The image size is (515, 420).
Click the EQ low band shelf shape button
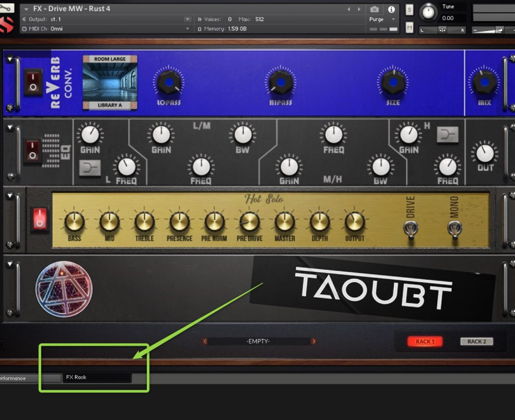point(90,168)
